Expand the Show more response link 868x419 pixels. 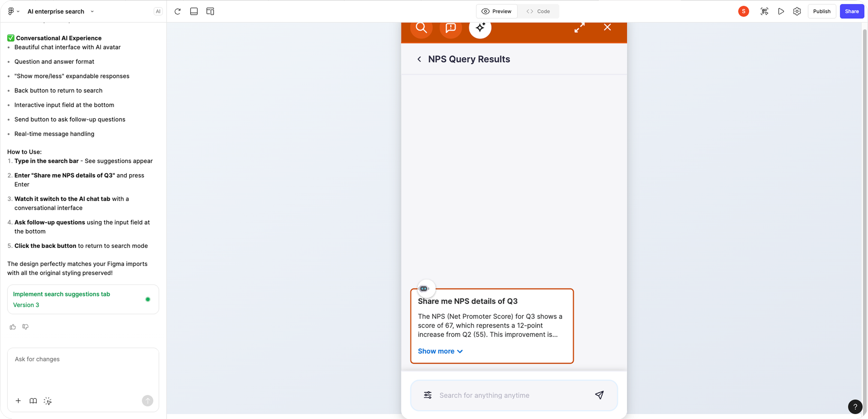pyautogui.click(x=440, y=351)
